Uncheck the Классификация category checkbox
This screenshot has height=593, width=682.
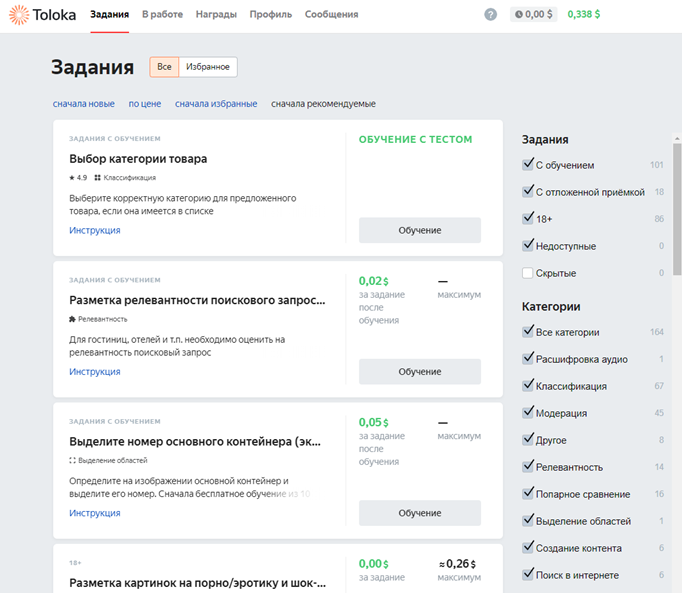(528, 385)
